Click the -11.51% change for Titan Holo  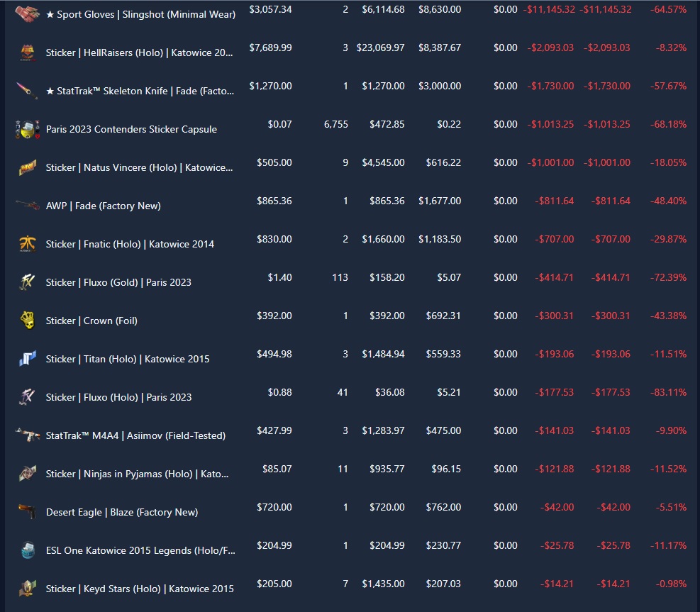coord(668,355)
